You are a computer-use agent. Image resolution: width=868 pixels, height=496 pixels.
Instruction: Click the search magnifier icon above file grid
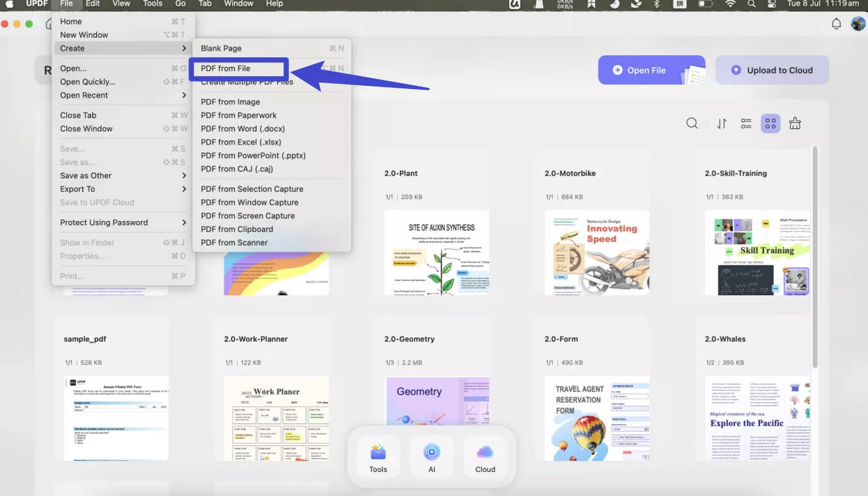pos(692,124)
